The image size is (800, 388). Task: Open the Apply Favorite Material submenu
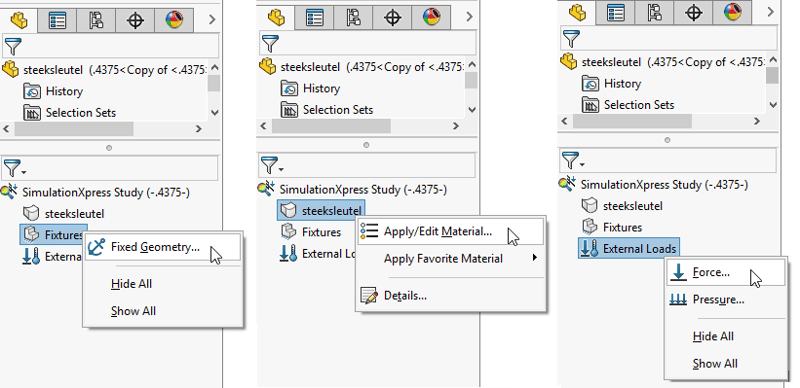point(451,258)
